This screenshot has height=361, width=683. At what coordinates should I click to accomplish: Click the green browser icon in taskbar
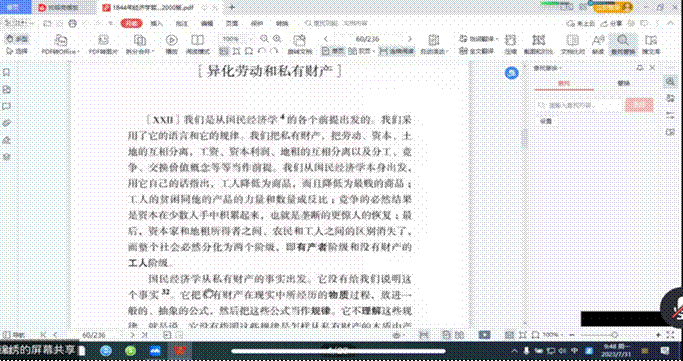click(130, 351)
